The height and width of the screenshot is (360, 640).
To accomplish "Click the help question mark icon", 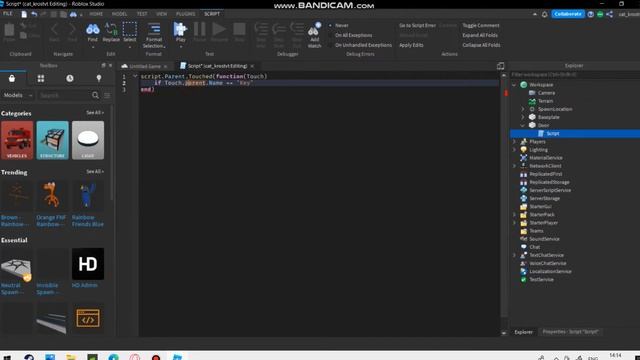I will (x=591, y=14).
